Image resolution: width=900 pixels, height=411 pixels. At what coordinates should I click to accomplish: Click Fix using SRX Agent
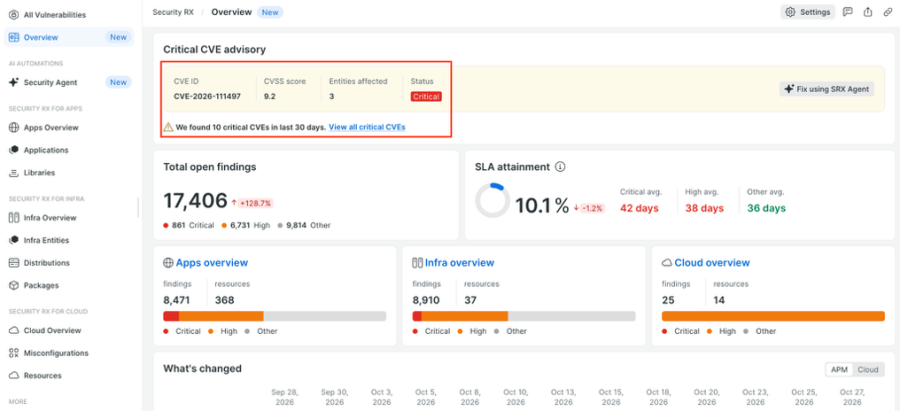827,89
